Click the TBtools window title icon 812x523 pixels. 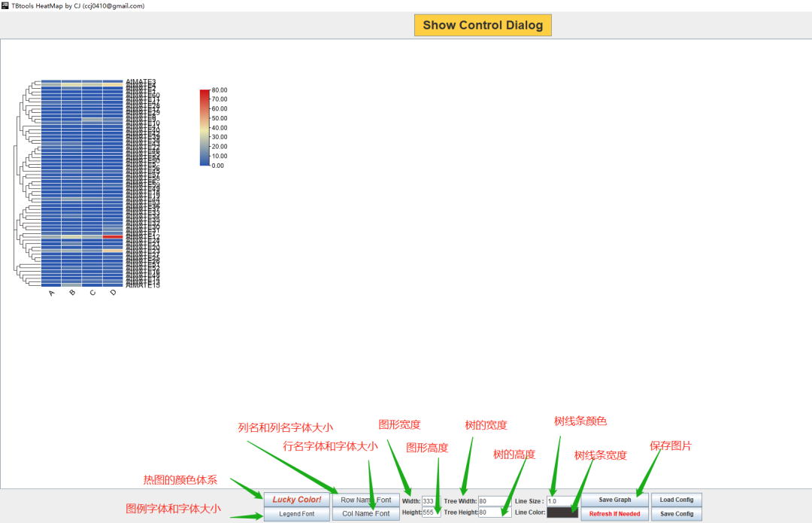point(5,6)
